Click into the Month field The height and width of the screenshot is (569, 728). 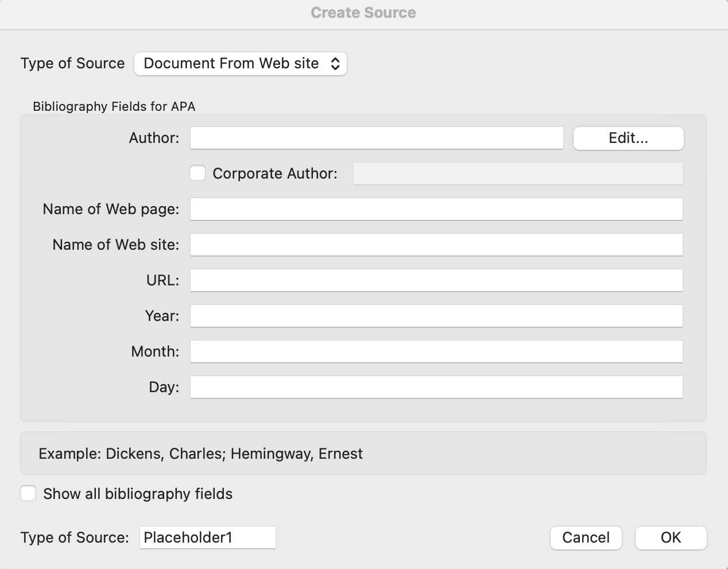436,351
